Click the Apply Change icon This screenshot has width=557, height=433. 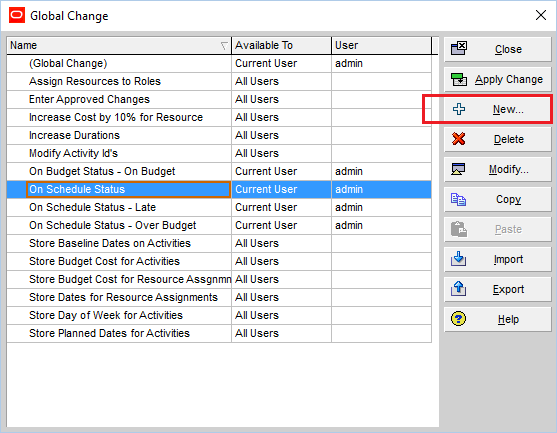[x=459, y=79]
